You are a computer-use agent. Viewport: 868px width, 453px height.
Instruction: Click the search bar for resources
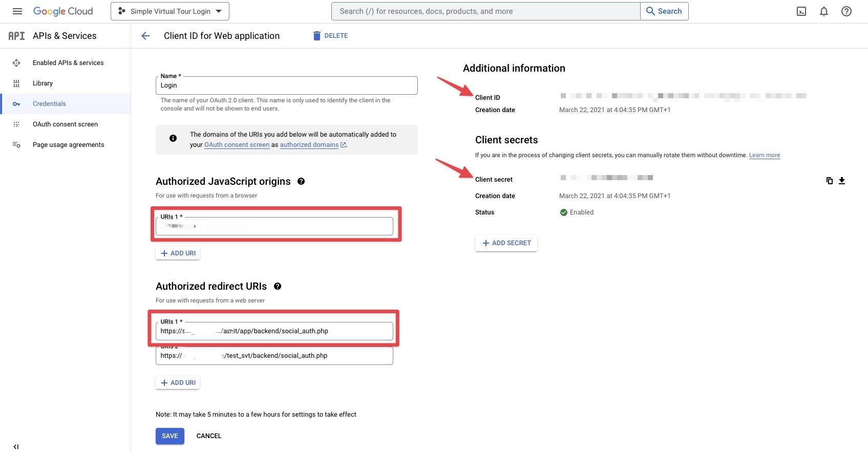pos(485,11)
